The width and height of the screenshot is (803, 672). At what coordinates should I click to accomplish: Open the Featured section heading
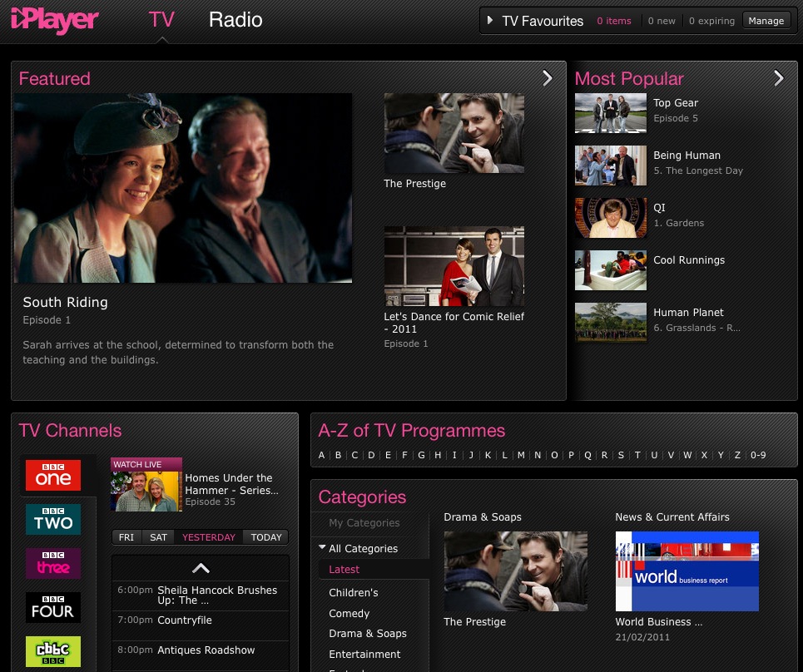[x=54, y=78]
